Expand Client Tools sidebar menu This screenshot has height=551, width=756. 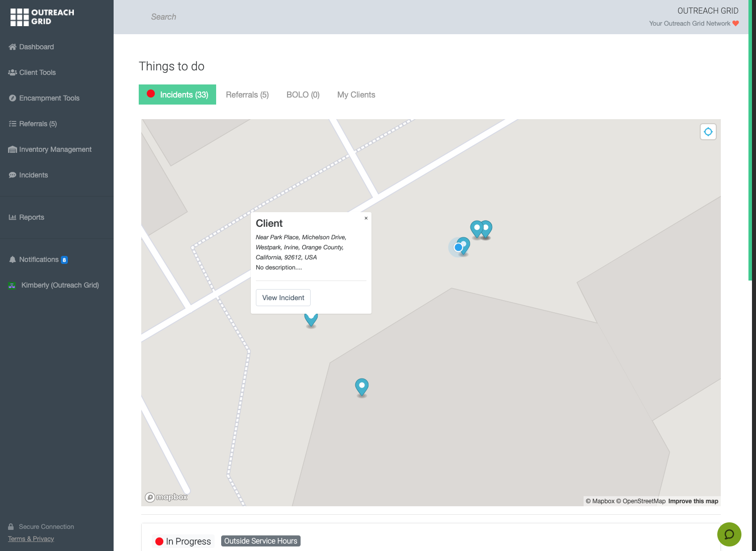pyautogui.click(x=37, y=72)
